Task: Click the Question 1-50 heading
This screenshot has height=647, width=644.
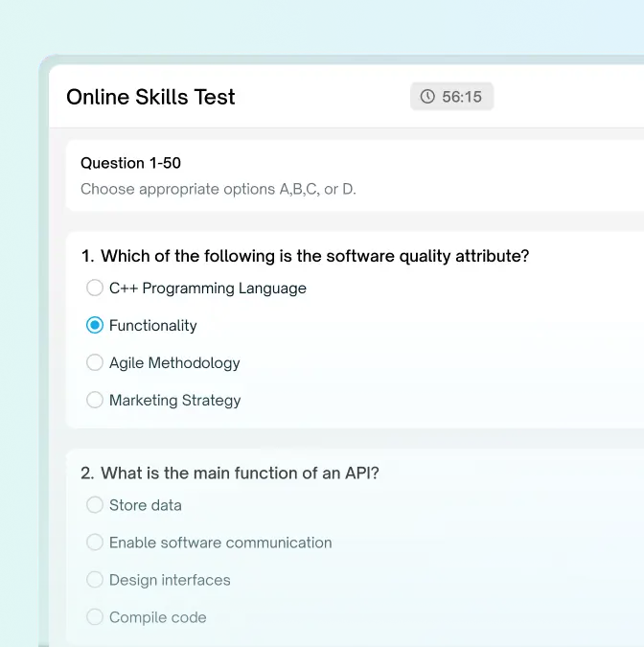Action: pyautogui.click(x=130, y=163)
